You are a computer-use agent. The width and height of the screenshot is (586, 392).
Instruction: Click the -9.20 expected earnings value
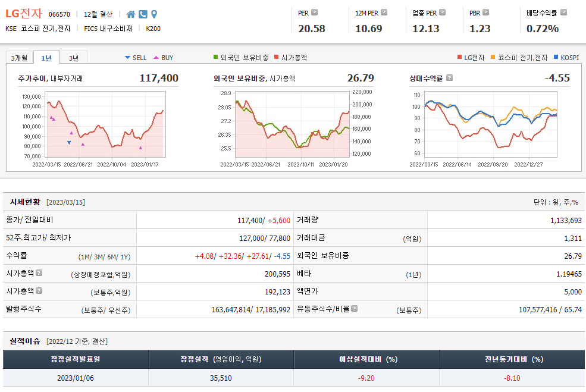coord(366,378)
